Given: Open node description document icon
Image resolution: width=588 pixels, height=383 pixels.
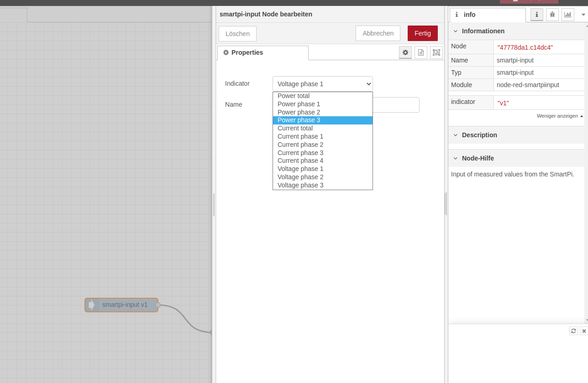Looking at the screenshot, I should pyautogui.click(x=421, y=52).
